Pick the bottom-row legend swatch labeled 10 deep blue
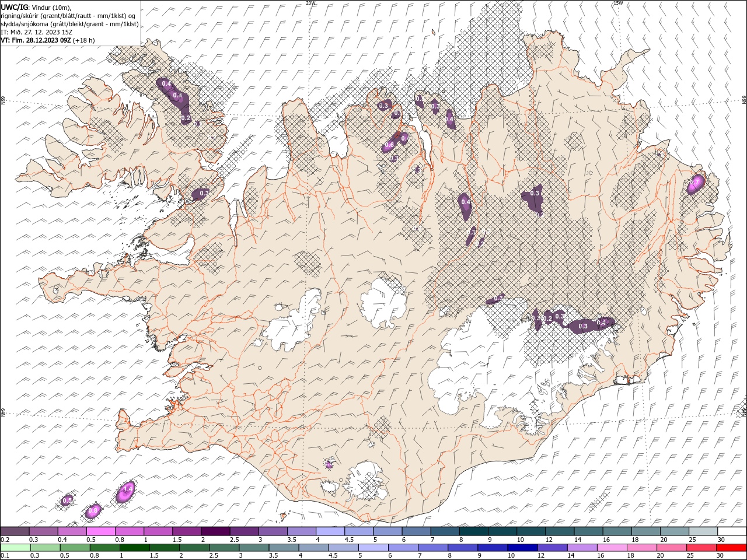747x560 pixels. coord(522,548)
